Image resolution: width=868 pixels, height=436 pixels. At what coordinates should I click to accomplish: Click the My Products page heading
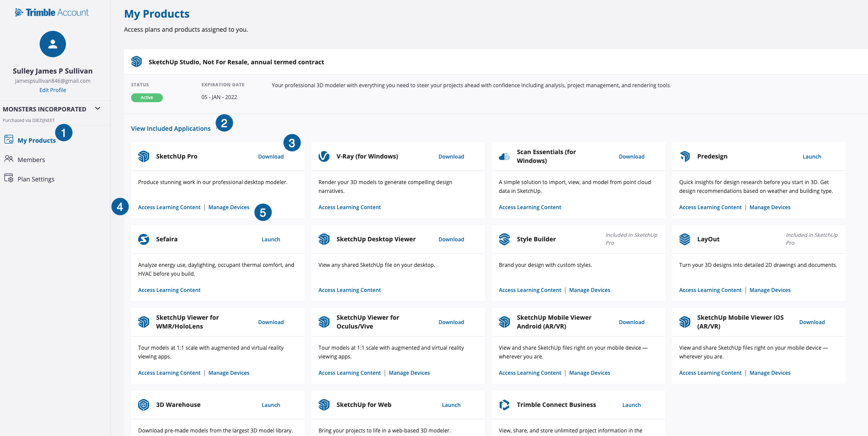pyautogui.click(x=157, y=14)
